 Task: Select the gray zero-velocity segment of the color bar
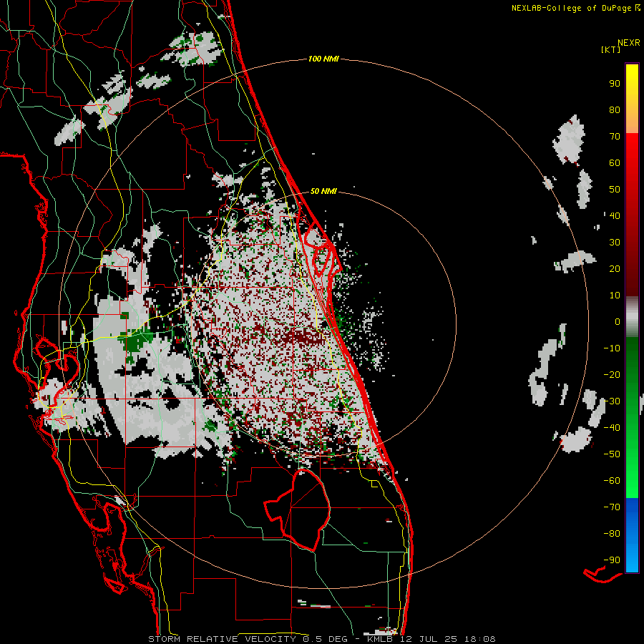pyautogui.click(x=632, y=317)
